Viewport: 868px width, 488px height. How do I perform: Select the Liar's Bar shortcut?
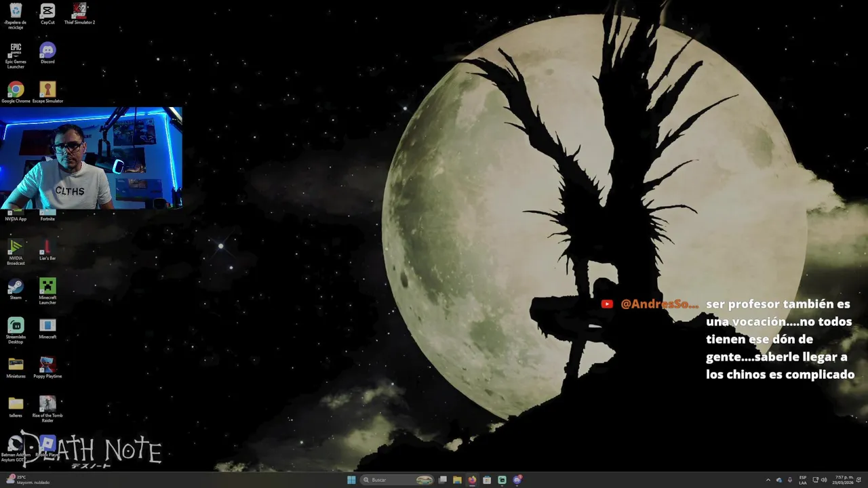(47, 249)
